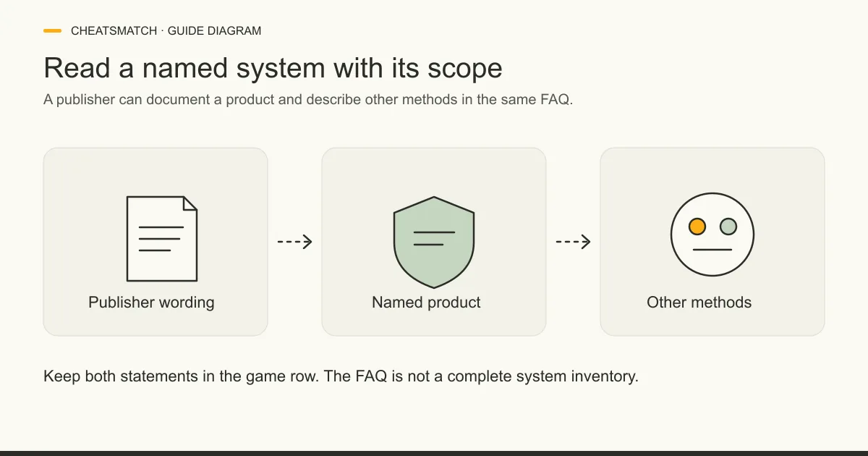This screenshot has width=868, height=456.
Task: Click the CHEATSMATCH · GUIDE DIAGRAM header text
Action: tap(166, 31)
